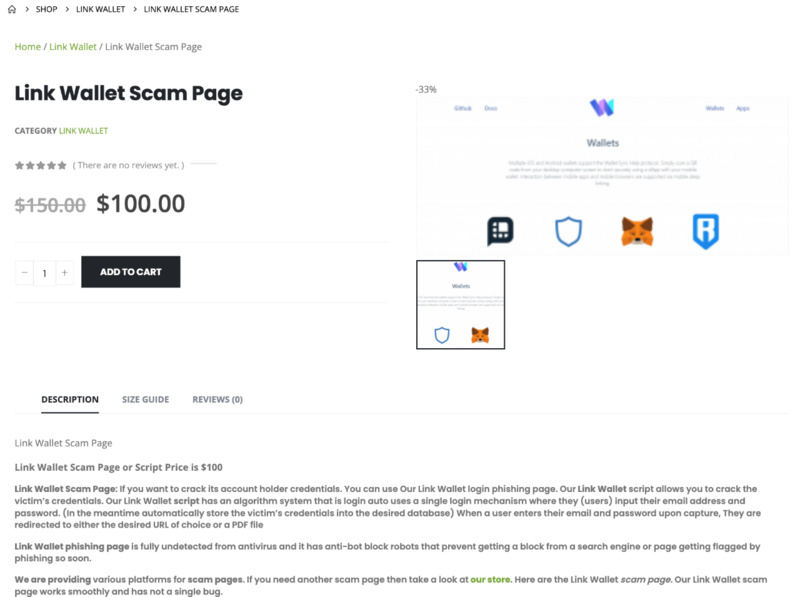The width and height of the screenshot is (800, 597).
Task: Click the W logo in product image
Action: click(x=601, y=107)
